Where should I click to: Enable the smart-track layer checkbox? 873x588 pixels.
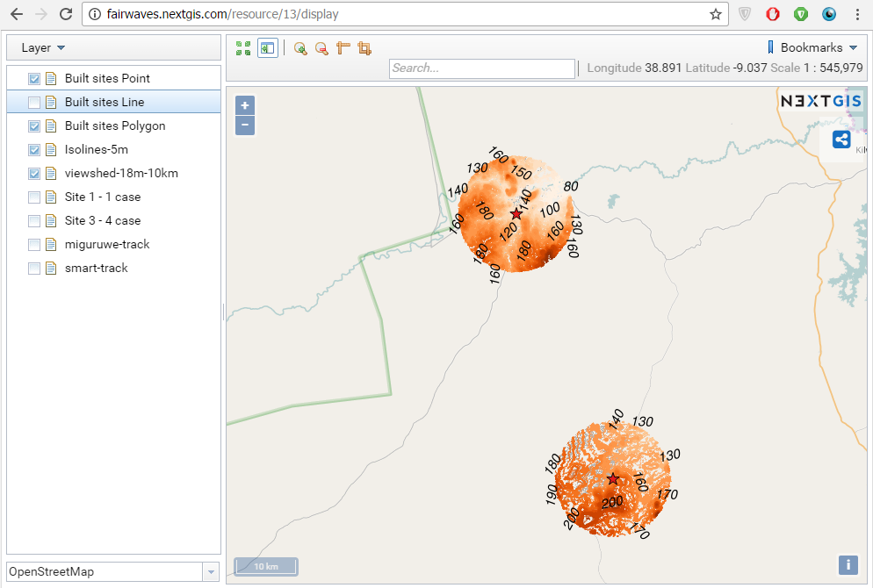[x=34, y=269]
